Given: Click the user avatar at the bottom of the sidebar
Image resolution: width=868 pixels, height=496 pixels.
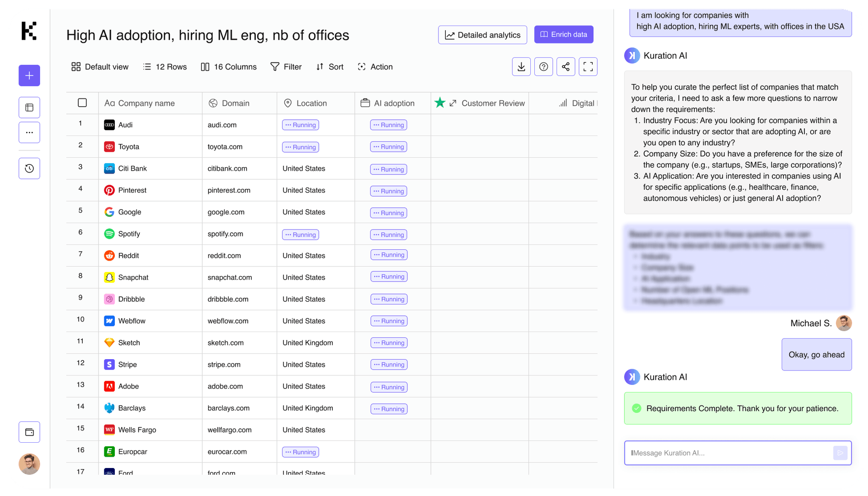Looking at the screenshot, I should [x=29, y=464].
